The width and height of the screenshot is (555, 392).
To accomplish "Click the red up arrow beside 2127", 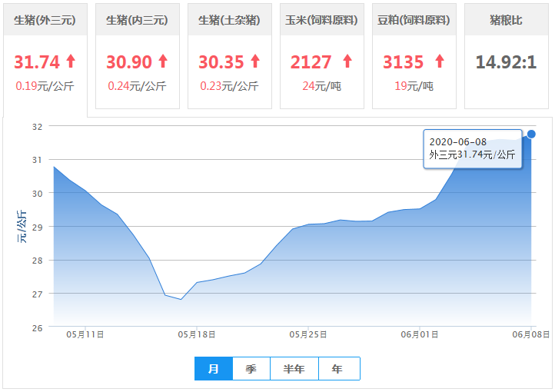I will pos(347,61).
